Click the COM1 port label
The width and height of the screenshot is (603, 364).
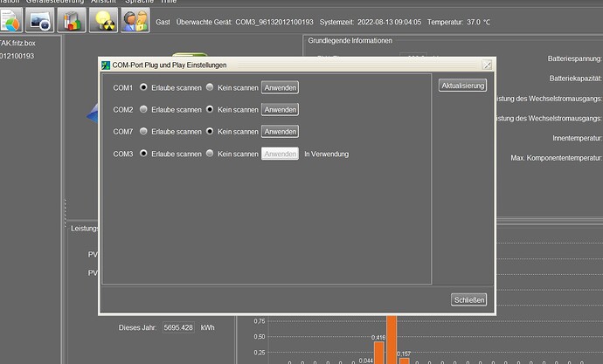point(122,88)
